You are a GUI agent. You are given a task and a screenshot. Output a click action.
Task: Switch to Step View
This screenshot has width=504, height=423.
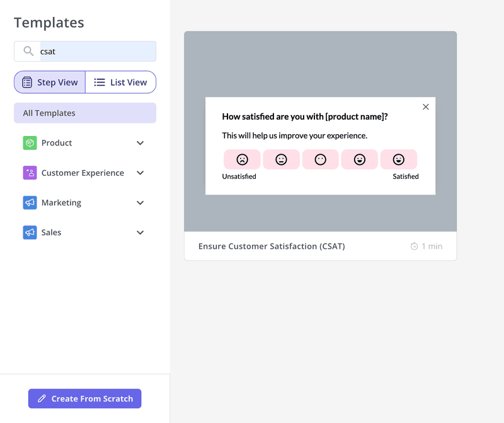[x=49, y=82]
